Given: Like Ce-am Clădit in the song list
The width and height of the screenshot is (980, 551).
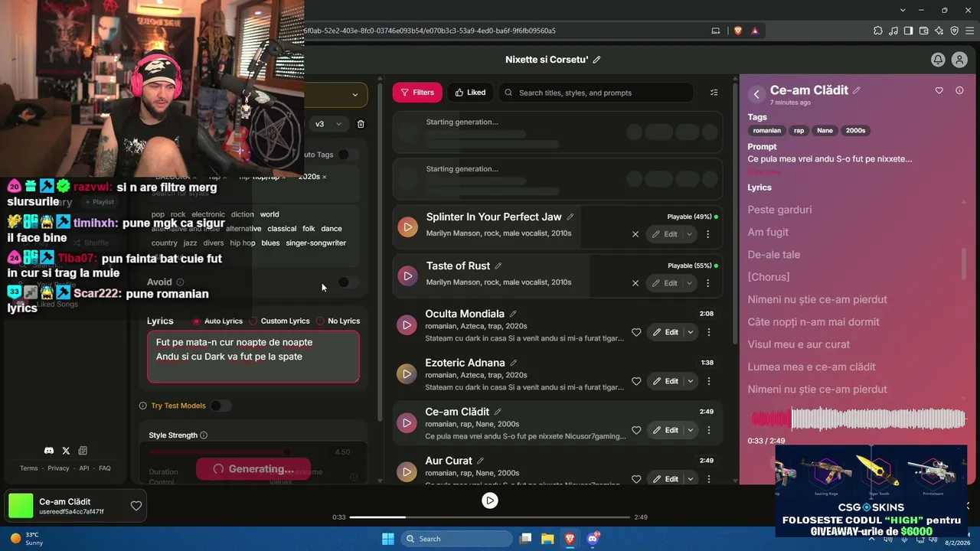Looking at the screenshot, I should coord(636,430).
